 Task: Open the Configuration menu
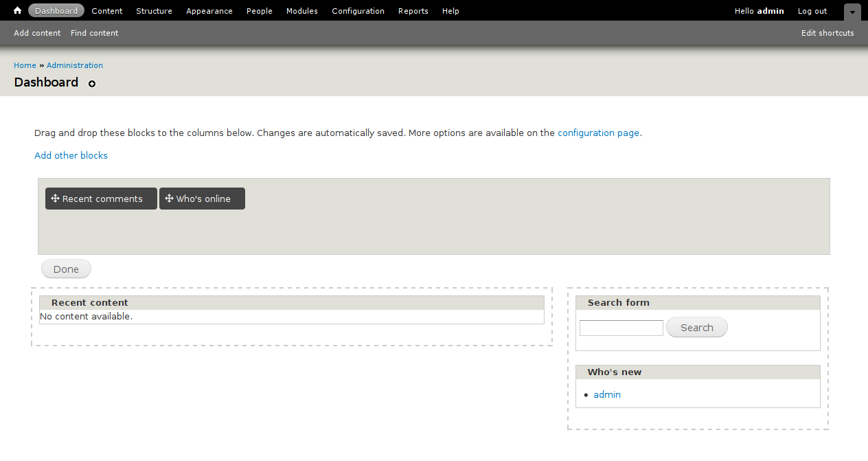pos(358,11)
